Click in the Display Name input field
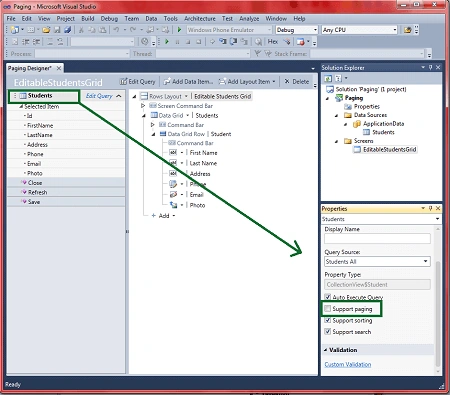Viewport: 450px width, 395px height. [377, 239]
